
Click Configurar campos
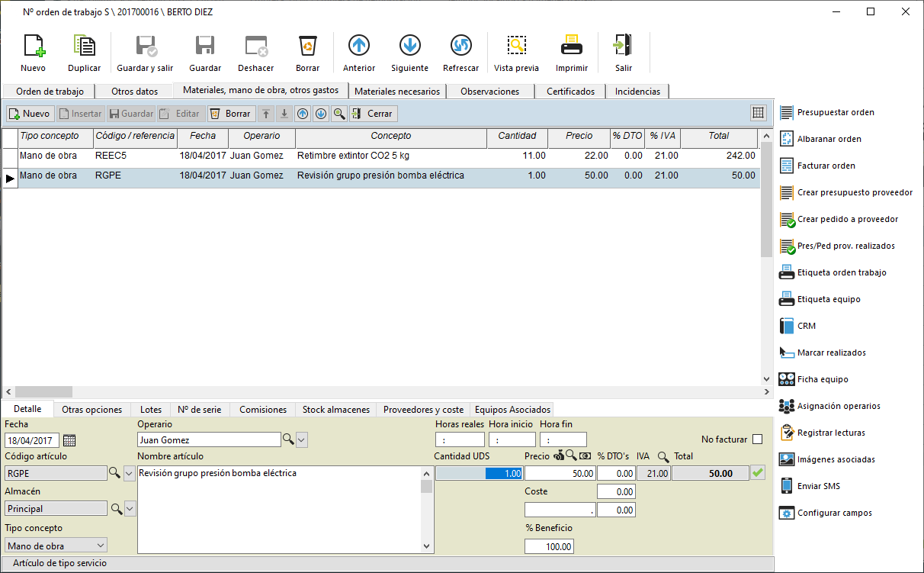pos(825,513)
